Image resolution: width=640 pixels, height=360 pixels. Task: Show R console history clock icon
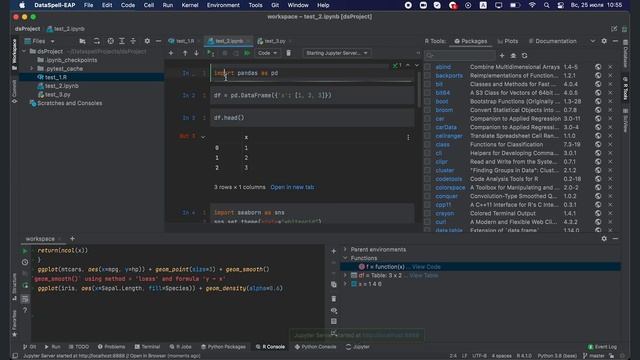click(x=25, y=262)
